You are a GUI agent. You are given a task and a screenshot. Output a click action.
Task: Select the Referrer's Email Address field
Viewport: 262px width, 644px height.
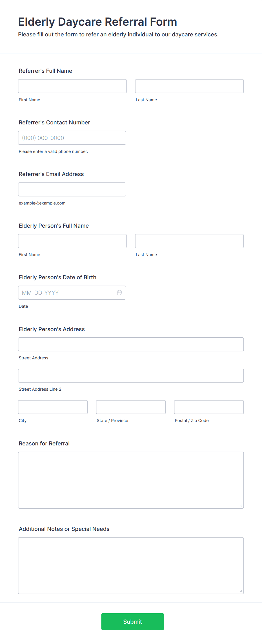click(72, 190)
